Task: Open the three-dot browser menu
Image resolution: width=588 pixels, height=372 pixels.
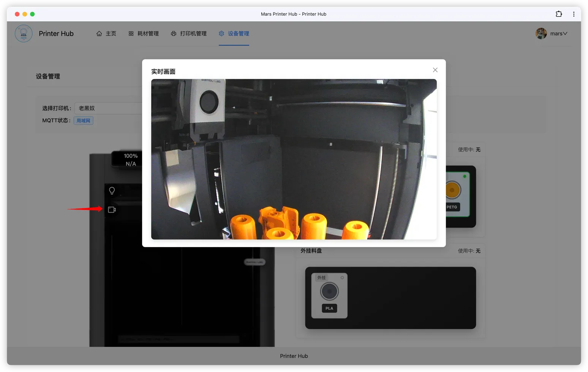Action: click(574, 14)
